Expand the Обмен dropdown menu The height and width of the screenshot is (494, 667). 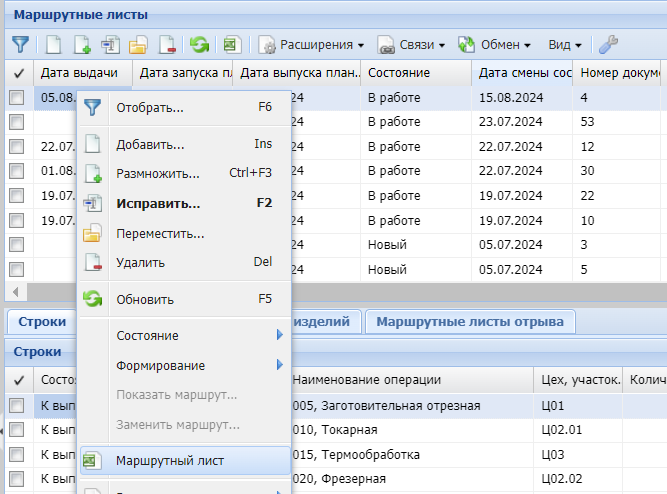(492, 45)
